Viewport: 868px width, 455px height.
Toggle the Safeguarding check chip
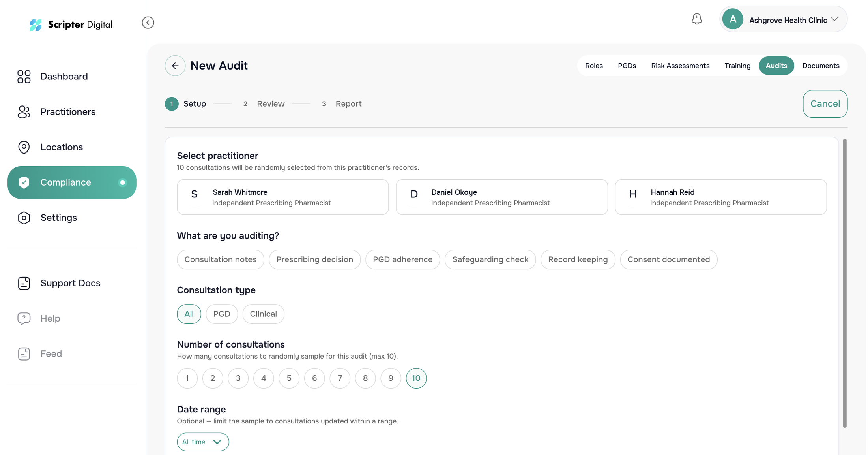[490, 259]
